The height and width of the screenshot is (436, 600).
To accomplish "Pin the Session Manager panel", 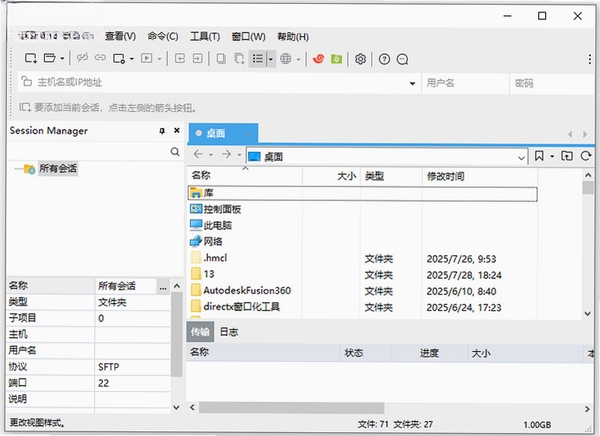I will click(162, 131).
